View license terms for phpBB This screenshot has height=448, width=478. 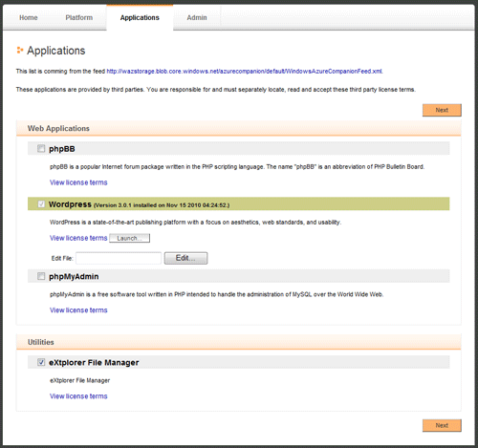(x=78, y=182)
